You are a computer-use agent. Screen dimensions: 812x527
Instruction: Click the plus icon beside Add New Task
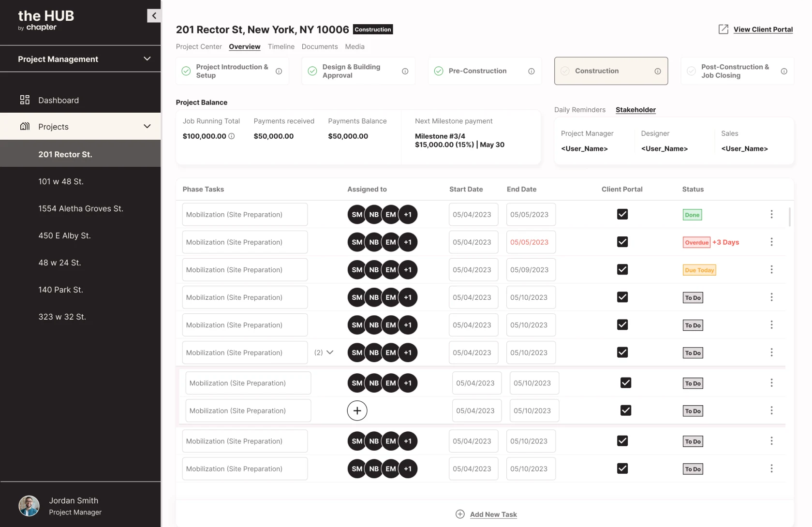click(x=460, y=514)
